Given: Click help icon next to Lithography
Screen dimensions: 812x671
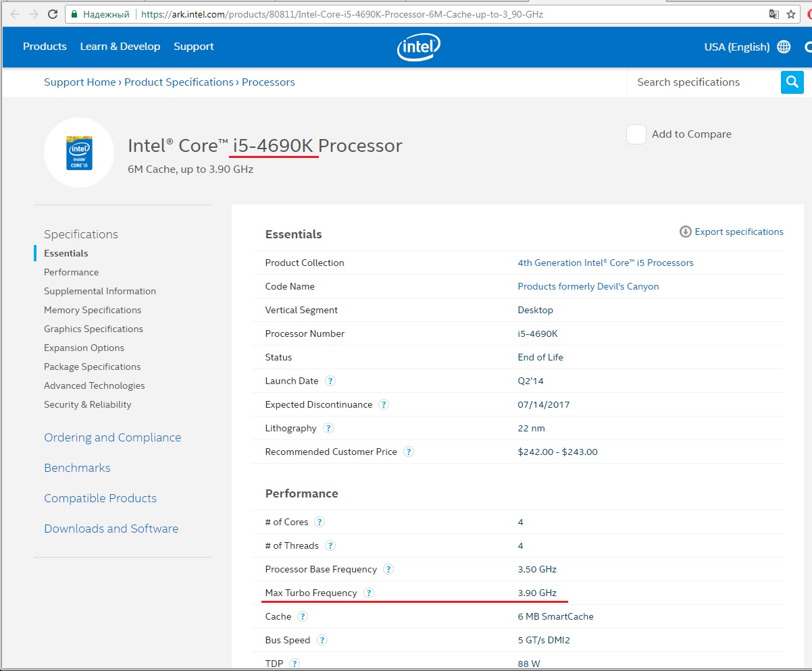Looking at the screenshot, I should 328,428.
